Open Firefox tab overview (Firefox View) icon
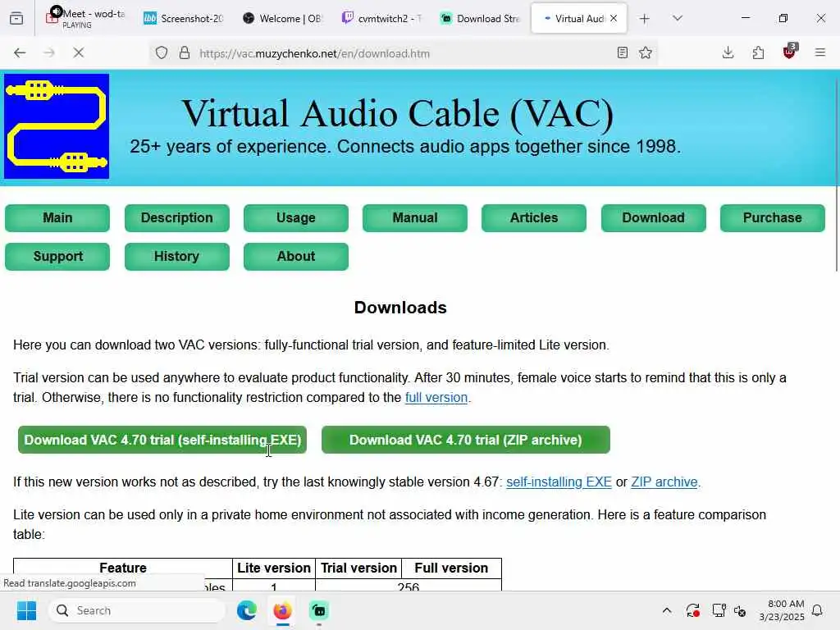 (x=16, y=18)
